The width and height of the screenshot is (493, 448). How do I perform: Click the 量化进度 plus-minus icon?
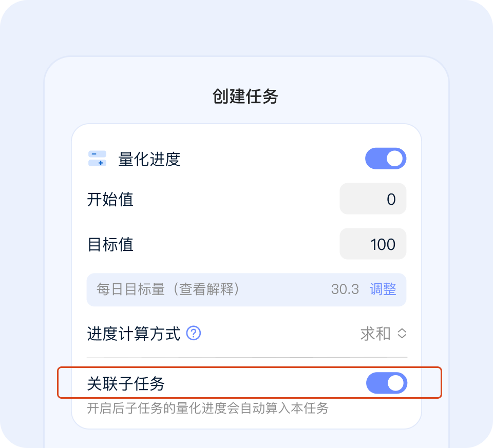[x=97, y=159]
